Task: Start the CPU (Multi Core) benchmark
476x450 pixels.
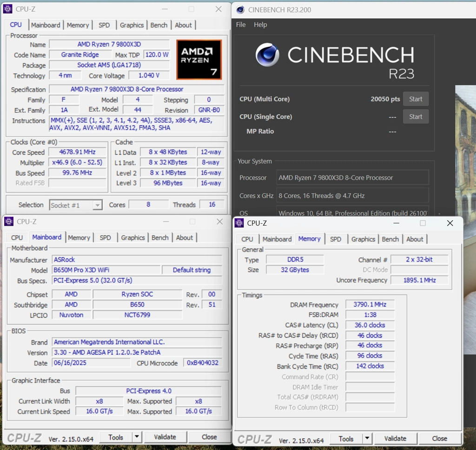Action: [416, 99]
